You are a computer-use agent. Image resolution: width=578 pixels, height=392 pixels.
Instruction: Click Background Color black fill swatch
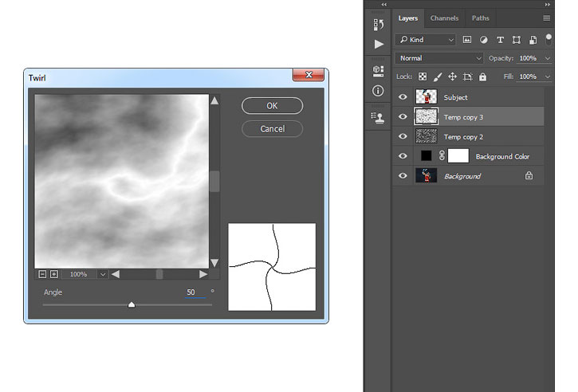427,155
